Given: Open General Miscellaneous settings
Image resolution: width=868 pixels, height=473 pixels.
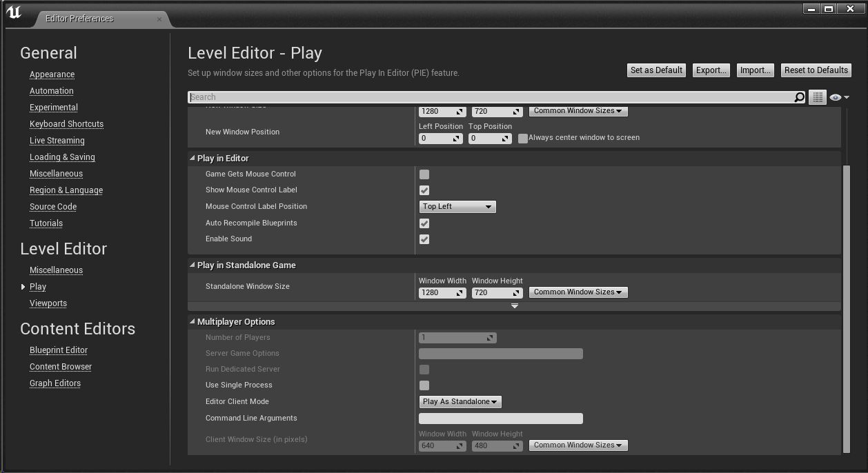Looking at the screenshot, I should click(56, 174).
